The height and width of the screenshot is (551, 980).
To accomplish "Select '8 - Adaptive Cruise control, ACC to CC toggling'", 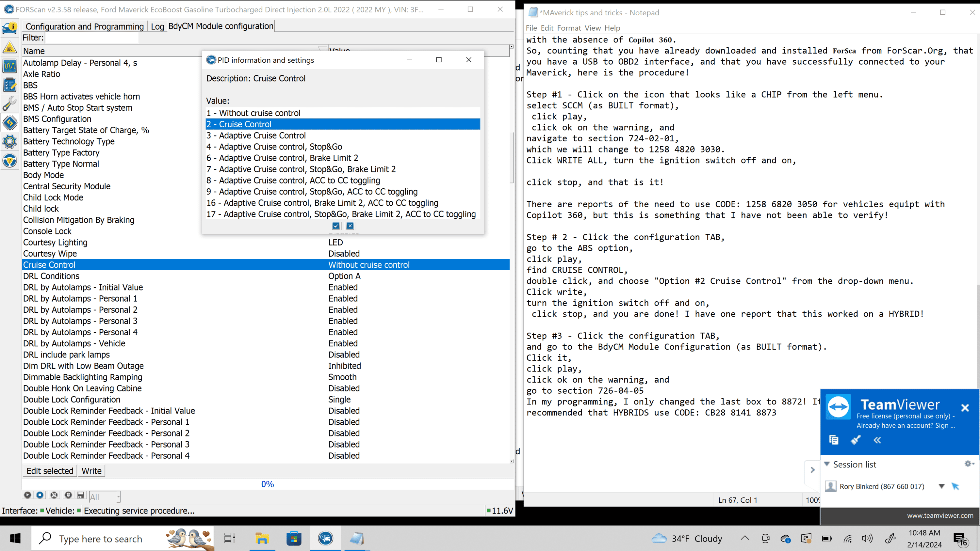I will pos(343,180).
